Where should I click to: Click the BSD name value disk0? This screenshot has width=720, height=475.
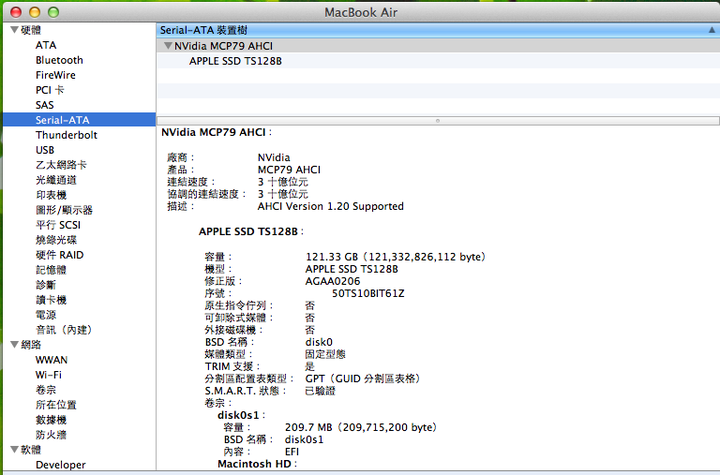click(319, 342)
